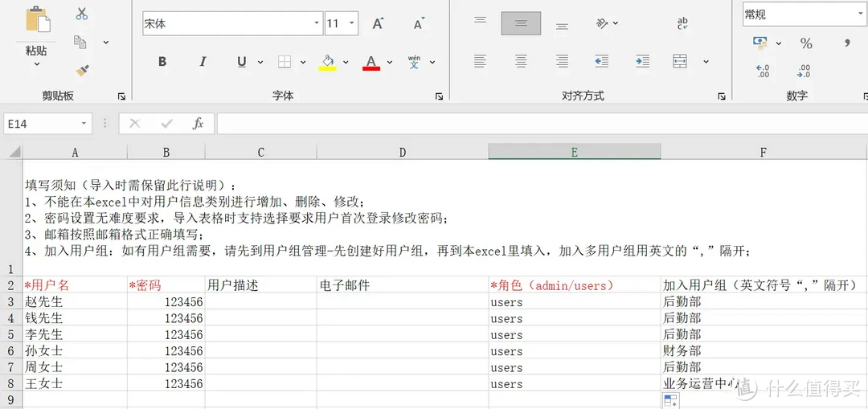This screenshot has height=409, width=868.
Task: Click the Merge and Center icon
Action: [681, 61]
